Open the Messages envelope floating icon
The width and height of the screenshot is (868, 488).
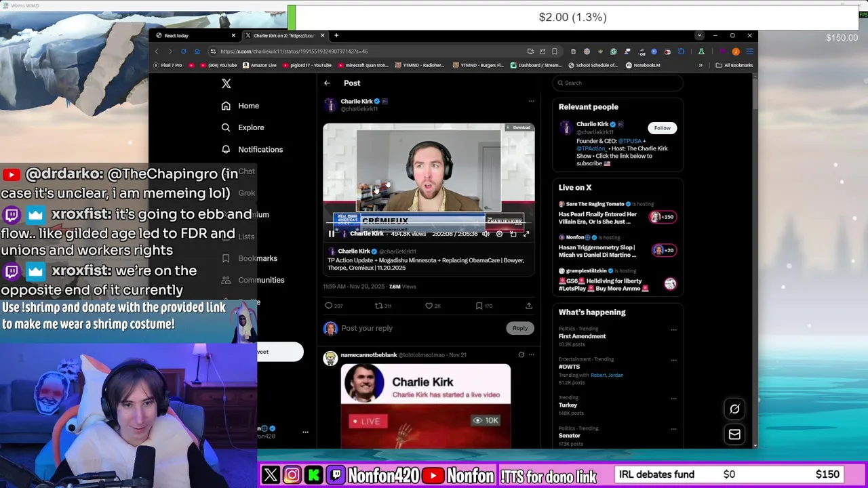point(734,434)
